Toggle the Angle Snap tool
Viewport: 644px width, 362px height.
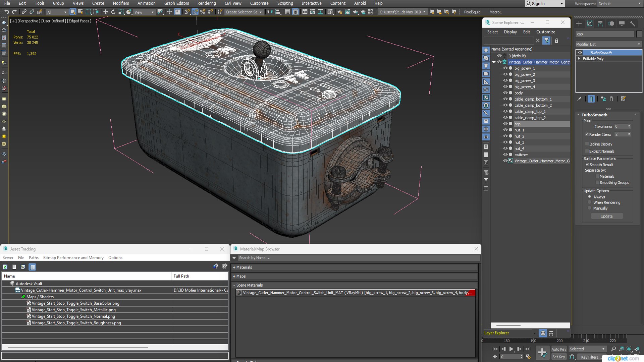195,12
